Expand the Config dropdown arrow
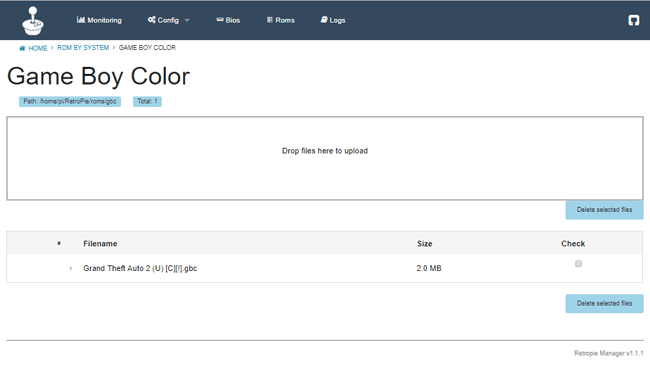The width and height of the screenshot is (650, 366). click(187, 20)
